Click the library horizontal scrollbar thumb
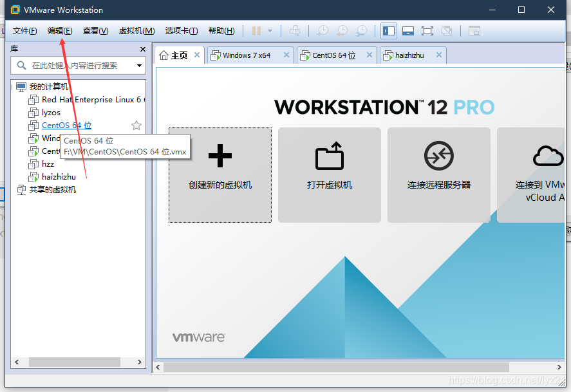This screenshot has width=571, height=392. tap(75, 362)
